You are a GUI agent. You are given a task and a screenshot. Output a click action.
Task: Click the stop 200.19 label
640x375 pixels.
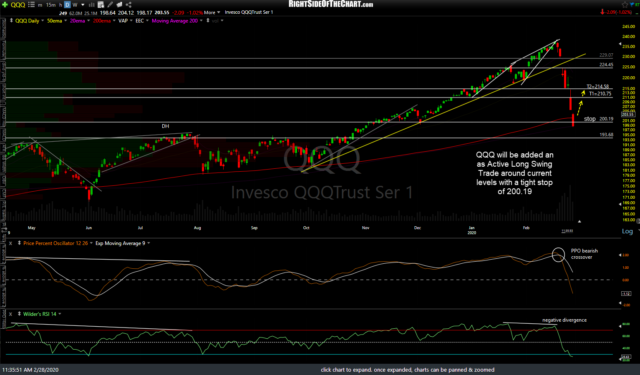[598, 119]
